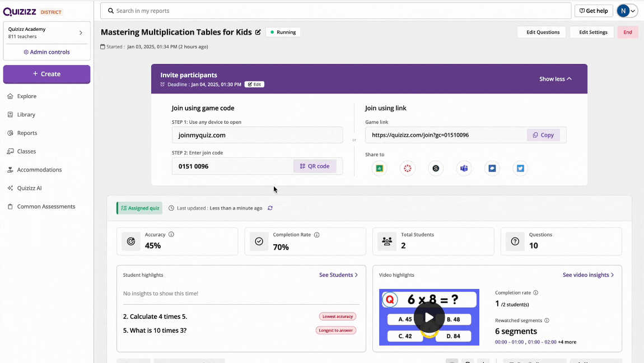Collapse invite panel with Show less

pyautogui.click(x=556, y=79)
